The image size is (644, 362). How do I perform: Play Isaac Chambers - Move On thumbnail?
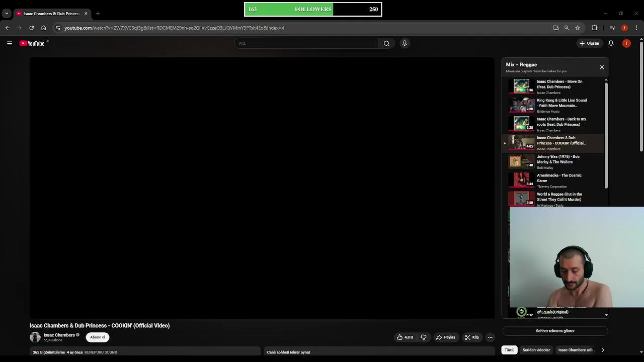pyautogui.click(x=521, y=86)
